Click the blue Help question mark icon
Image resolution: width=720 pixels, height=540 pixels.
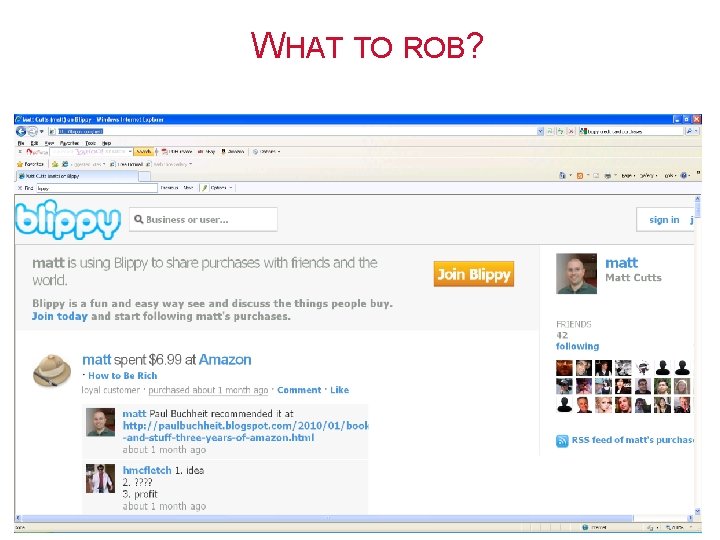[684, 175]
